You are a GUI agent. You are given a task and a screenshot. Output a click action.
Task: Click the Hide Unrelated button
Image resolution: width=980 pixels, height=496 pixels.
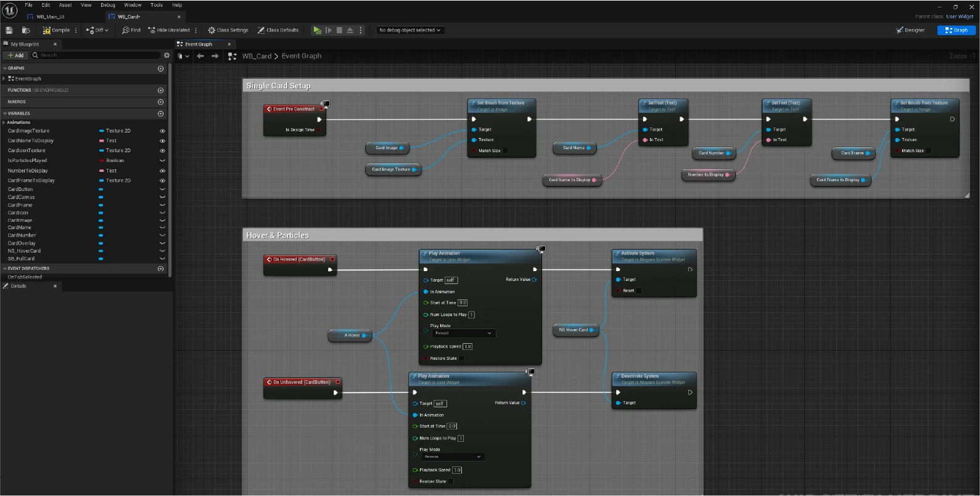coord(170,30)
